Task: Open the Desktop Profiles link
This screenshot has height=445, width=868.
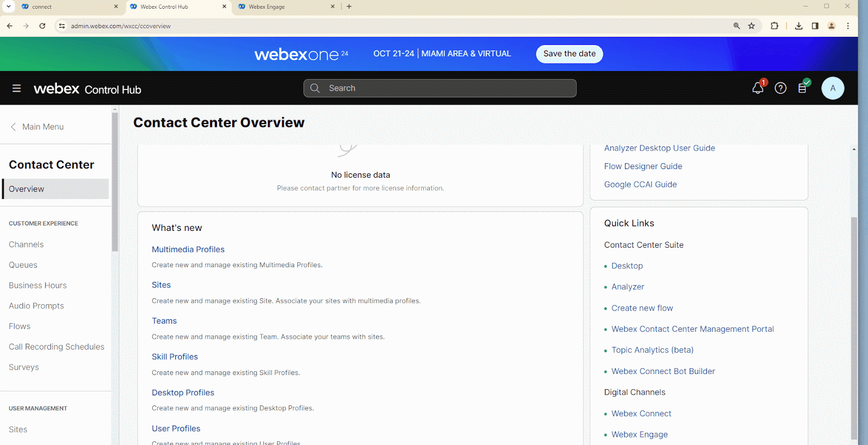Action: 183,392
